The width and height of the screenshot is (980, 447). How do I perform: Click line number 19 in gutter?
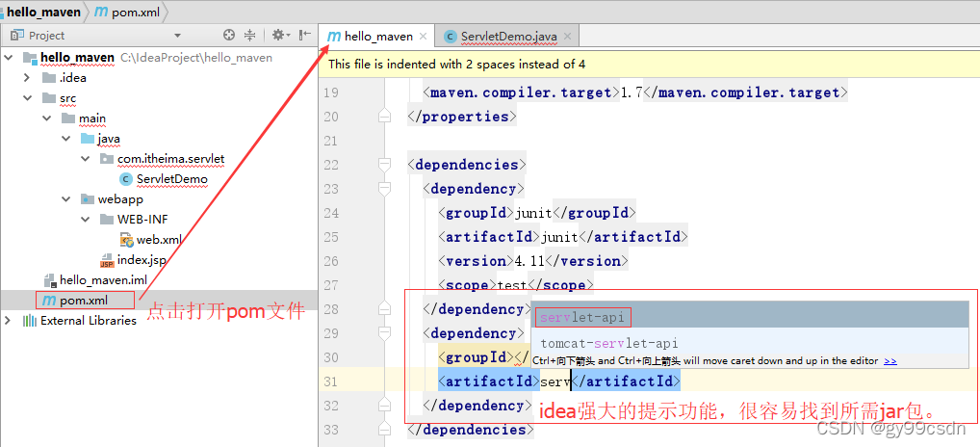point(331,92)
